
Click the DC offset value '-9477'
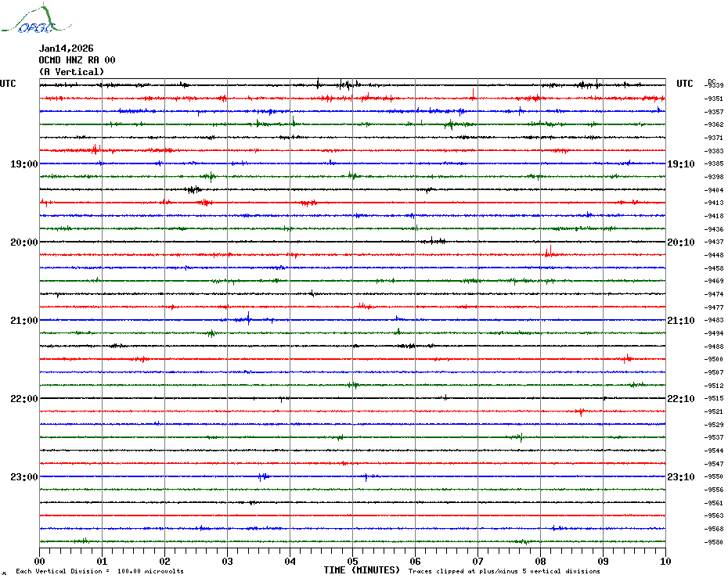(x=714, y=307)
